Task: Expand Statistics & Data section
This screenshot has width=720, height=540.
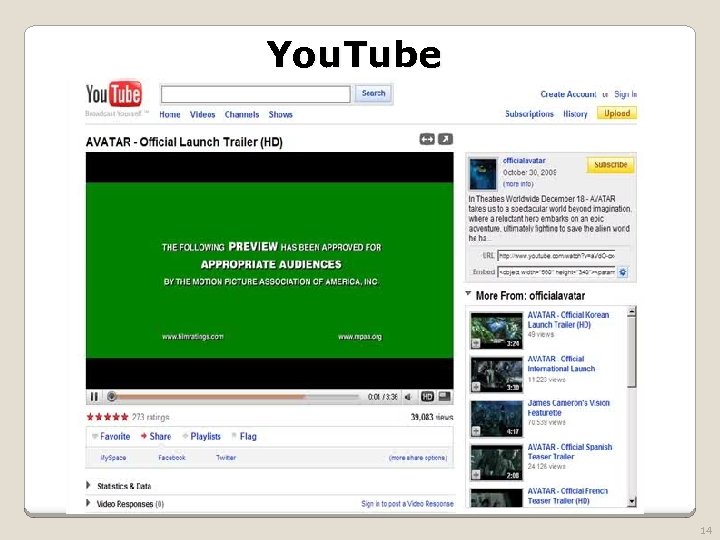Action: tap(119, 486)
